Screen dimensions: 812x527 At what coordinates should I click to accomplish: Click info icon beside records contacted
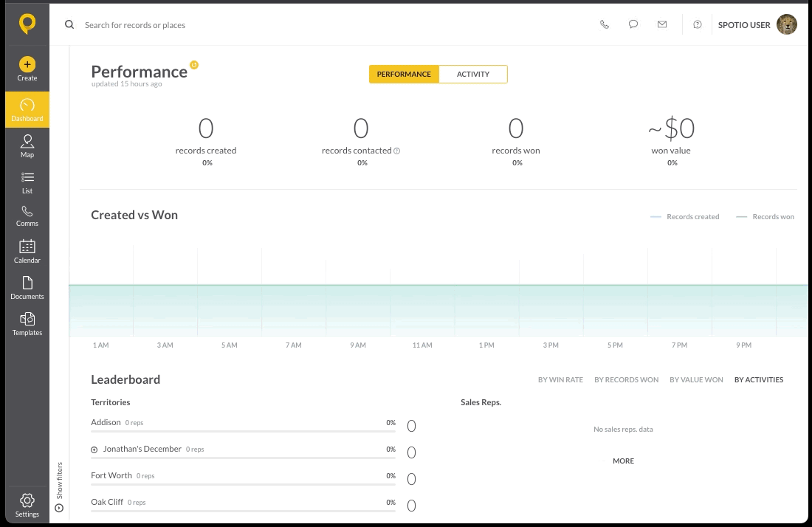click(396, 151)
